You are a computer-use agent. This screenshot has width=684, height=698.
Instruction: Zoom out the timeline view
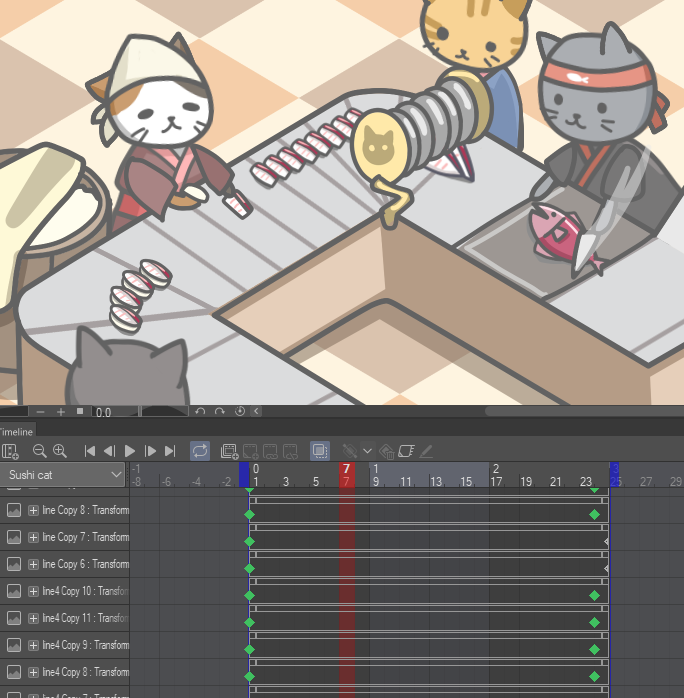point(40,451)
